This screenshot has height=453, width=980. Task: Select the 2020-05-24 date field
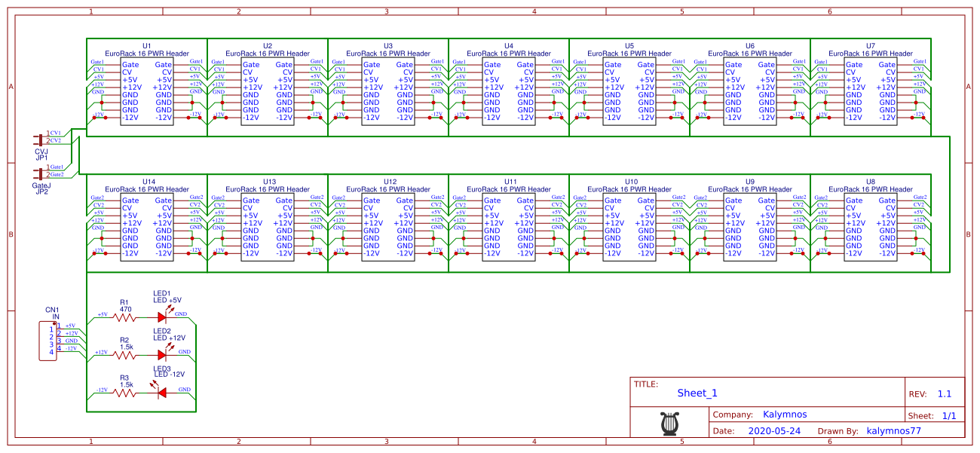774,432
